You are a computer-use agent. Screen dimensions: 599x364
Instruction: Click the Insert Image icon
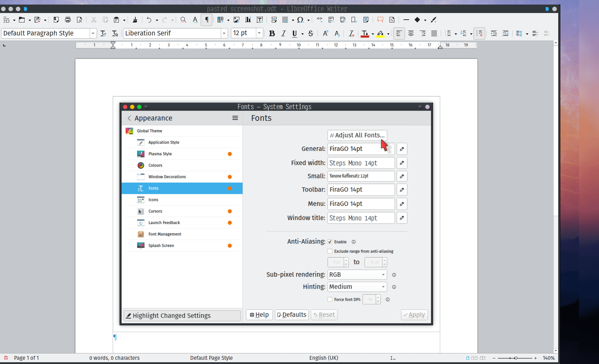[237, 20]
